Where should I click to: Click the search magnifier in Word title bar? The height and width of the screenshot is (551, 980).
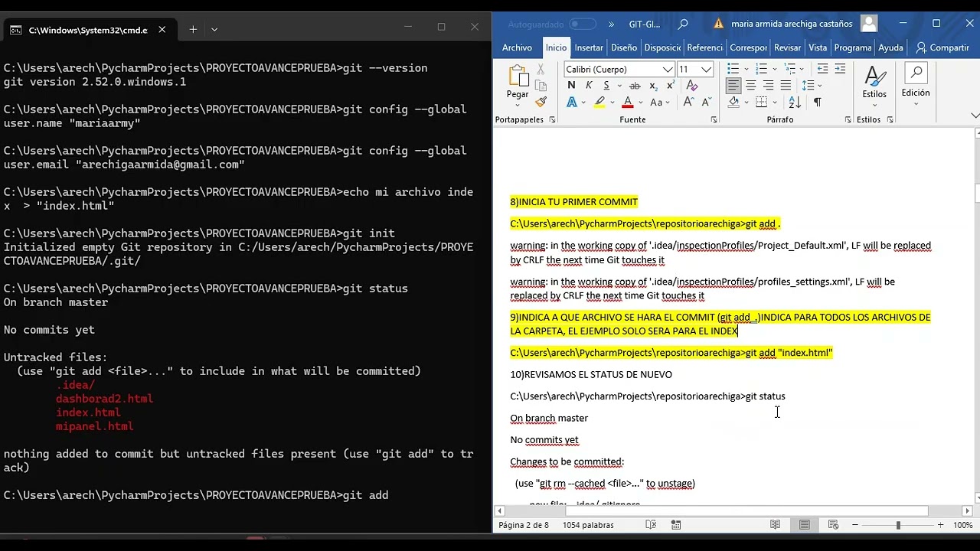683,24
